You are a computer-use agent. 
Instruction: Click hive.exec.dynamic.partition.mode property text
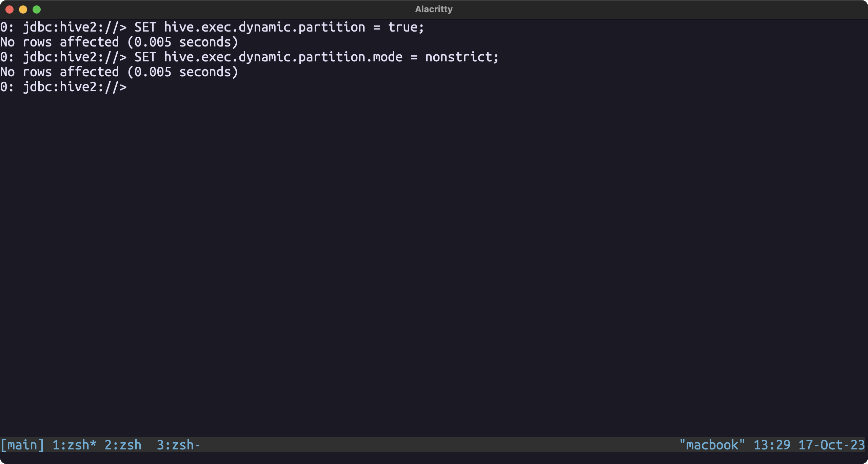click(283, 57)
